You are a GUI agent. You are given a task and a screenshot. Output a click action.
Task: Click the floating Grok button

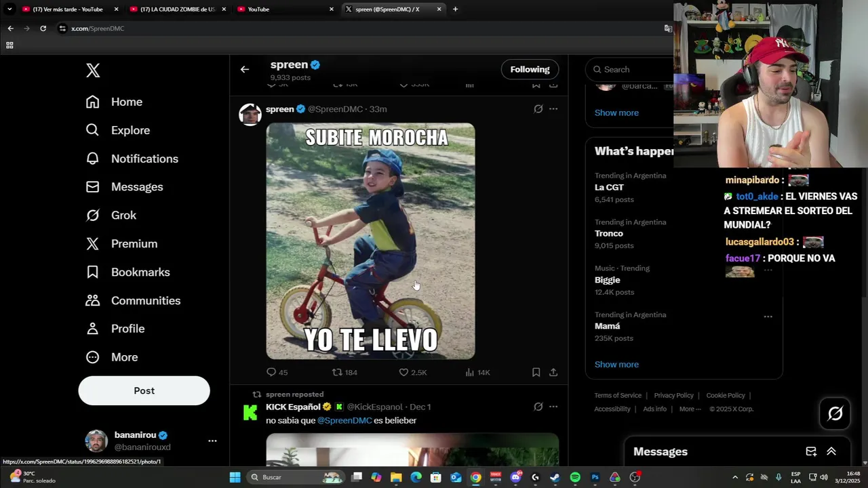tap(835, 413)
